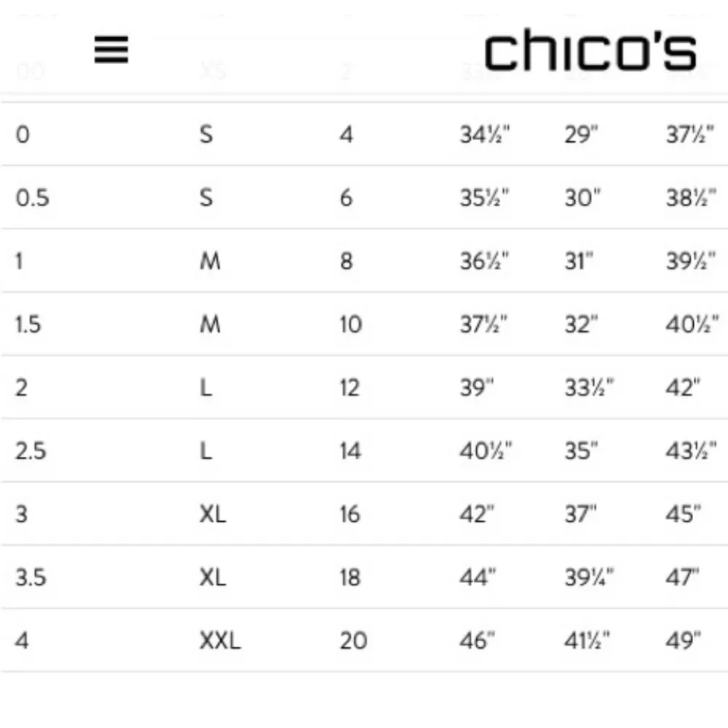This screenshot has height=728, width=728.
Task: Click the numeric size 20 cell
Action: tap(353, 641)
